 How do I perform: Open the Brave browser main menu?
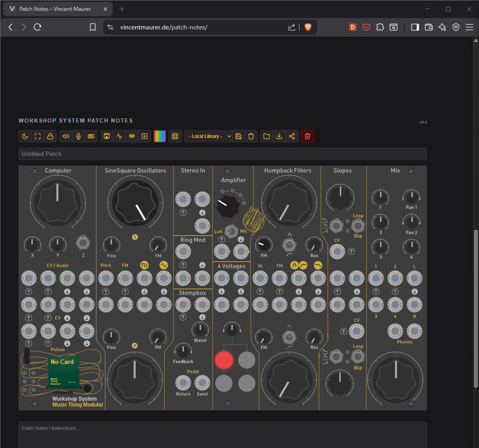tap(469, 27)
